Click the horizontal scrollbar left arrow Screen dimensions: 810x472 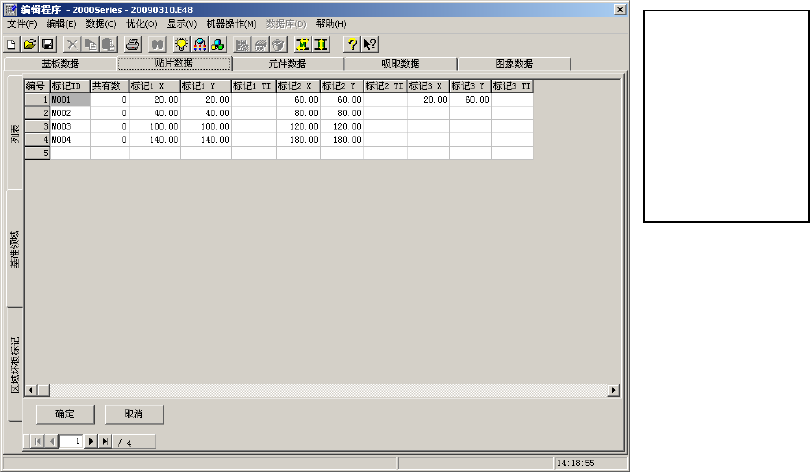(30, 390)
